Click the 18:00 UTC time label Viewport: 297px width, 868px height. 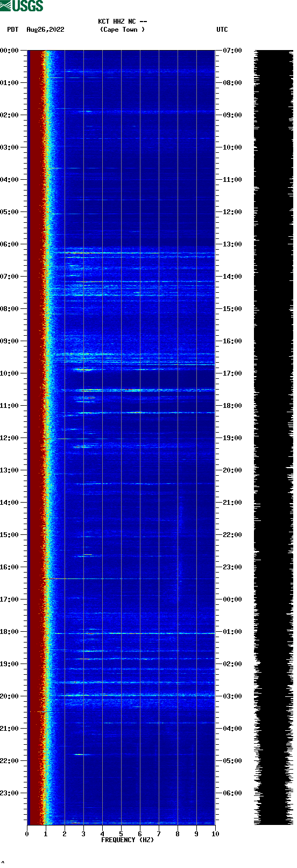(232, 406)
